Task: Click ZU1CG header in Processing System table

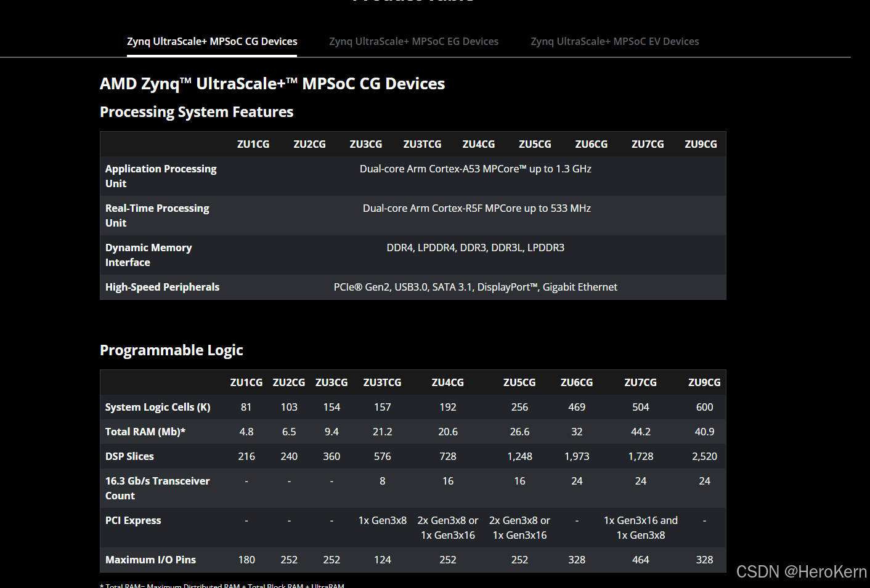Action: [x=253, y=144]
